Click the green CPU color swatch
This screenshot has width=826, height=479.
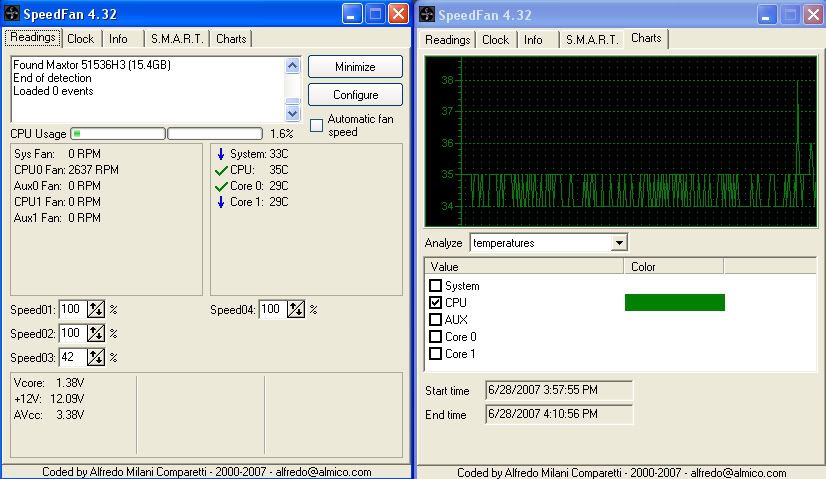pos(674,302)
